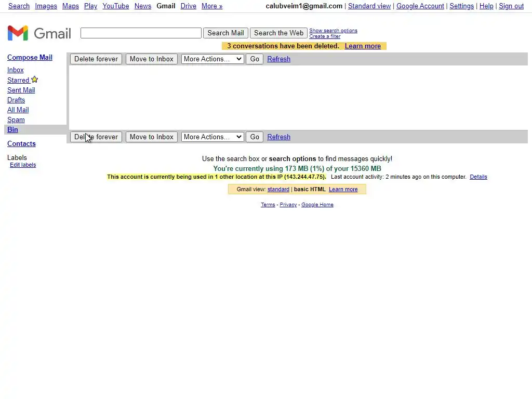Viewport: 532px width, 399px height.
Task: Open Images in the top Google bar
Action: tap(46, 6)
